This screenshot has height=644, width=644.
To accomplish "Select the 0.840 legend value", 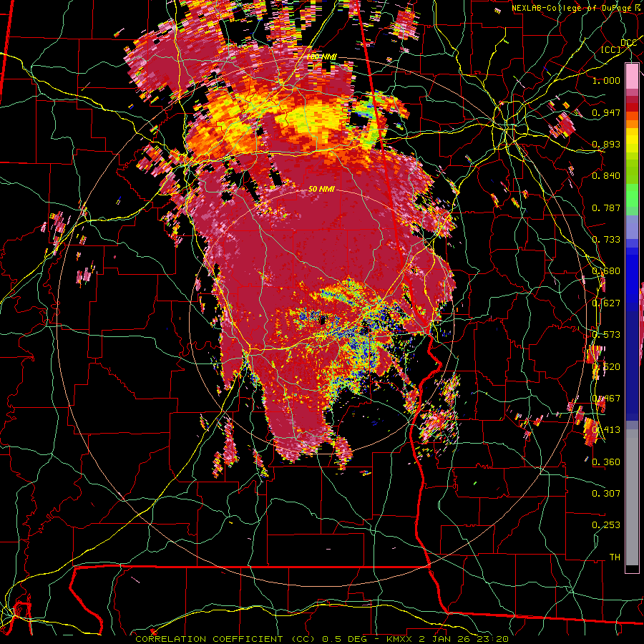I will point(606,176).
